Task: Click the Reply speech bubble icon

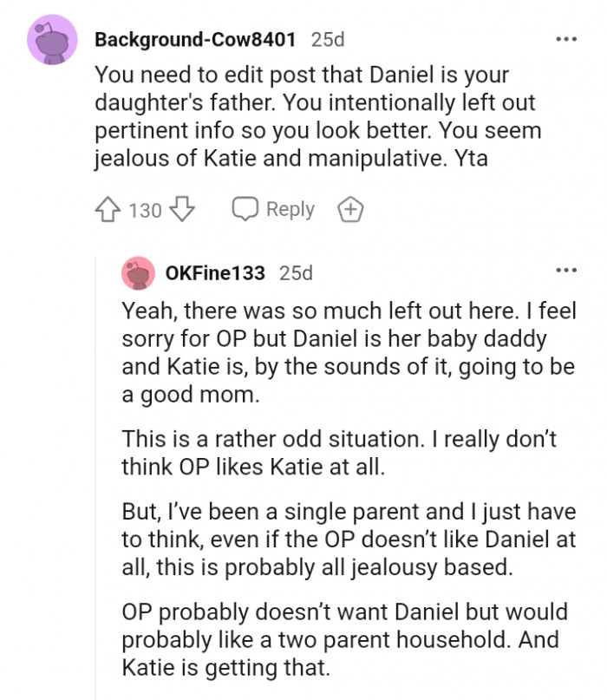Action: [245, 208]
